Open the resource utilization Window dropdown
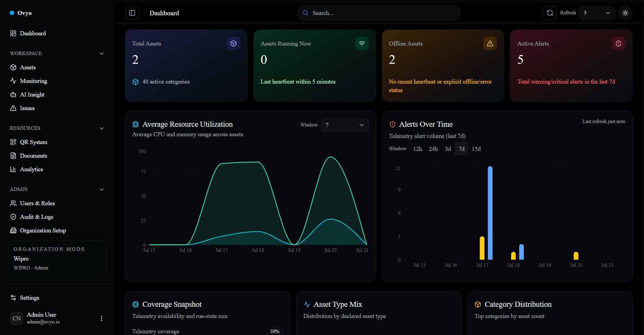Screen dimensions: 644x335 point(345,125)
